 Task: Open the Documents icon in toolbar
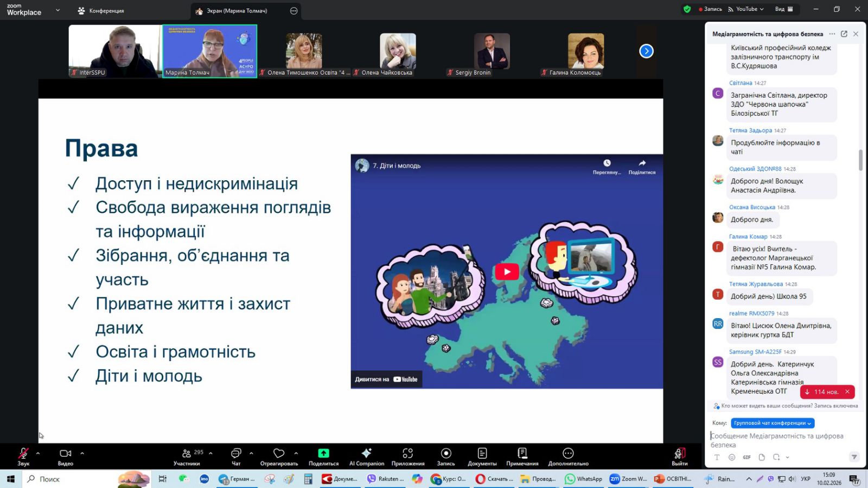482,454
